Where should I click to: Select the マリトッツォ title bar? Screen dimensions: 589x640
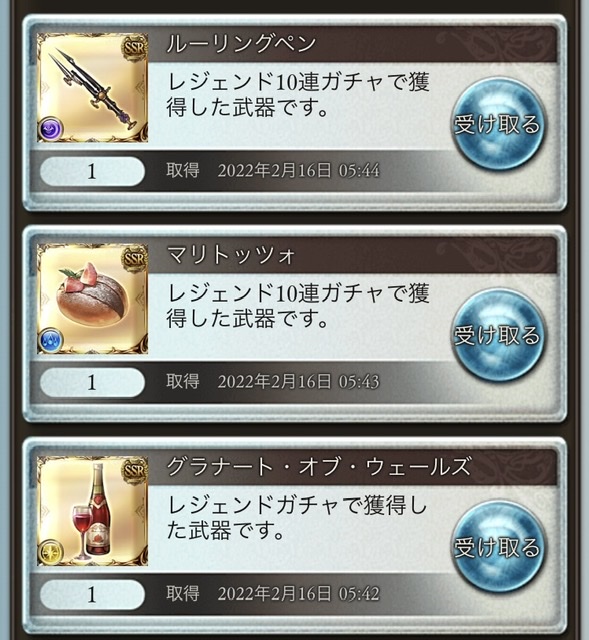tap(353, 255)
